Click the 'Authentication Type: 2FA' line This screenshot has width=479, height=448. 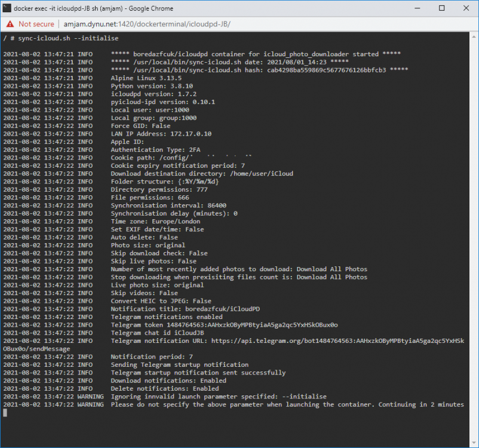click(155, 149)
